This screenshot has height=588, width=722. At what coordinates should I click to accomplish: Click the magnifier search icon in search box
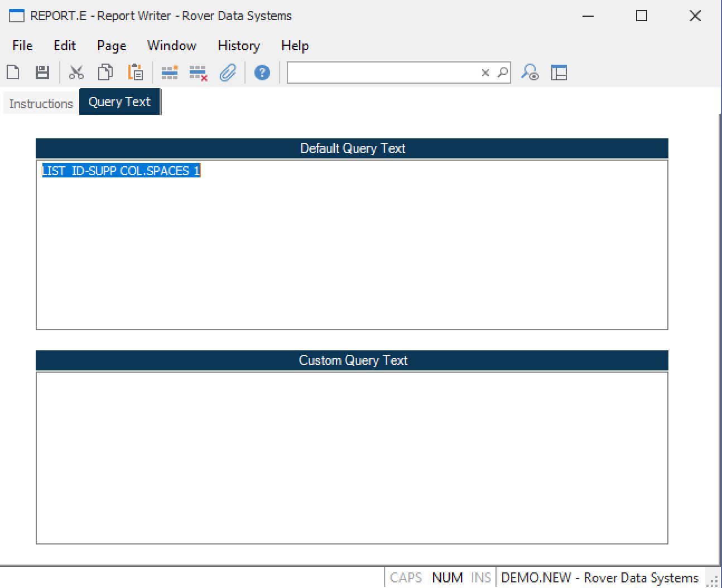503,73
